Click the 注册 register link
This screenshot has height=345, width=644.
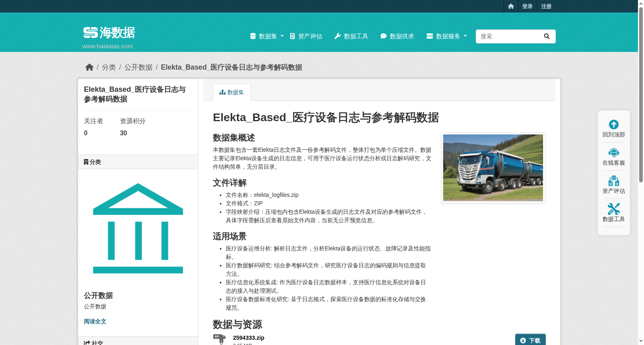[x=546, y=6]
